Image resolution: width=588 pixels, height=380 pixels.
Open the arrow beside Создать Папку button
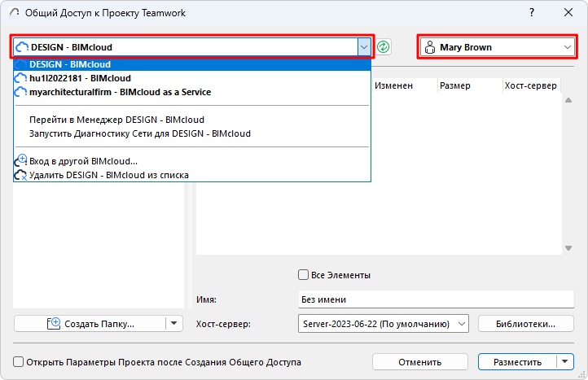coord(173,324)
